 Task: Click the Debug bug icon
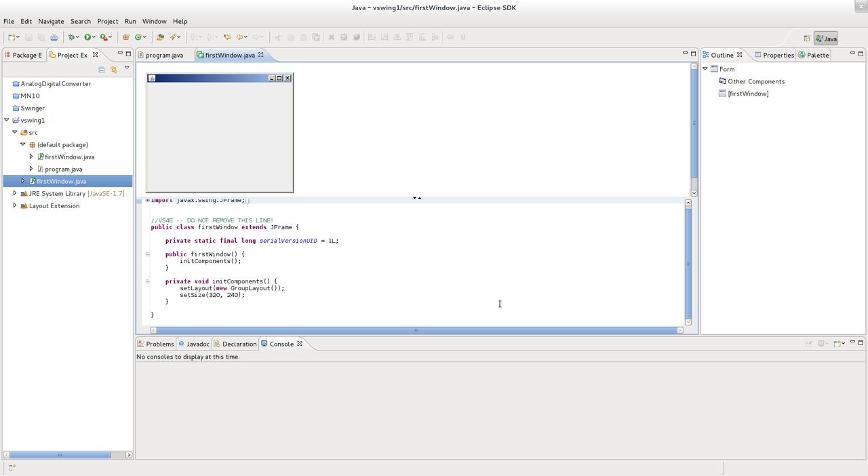click(x=72, y=37)
